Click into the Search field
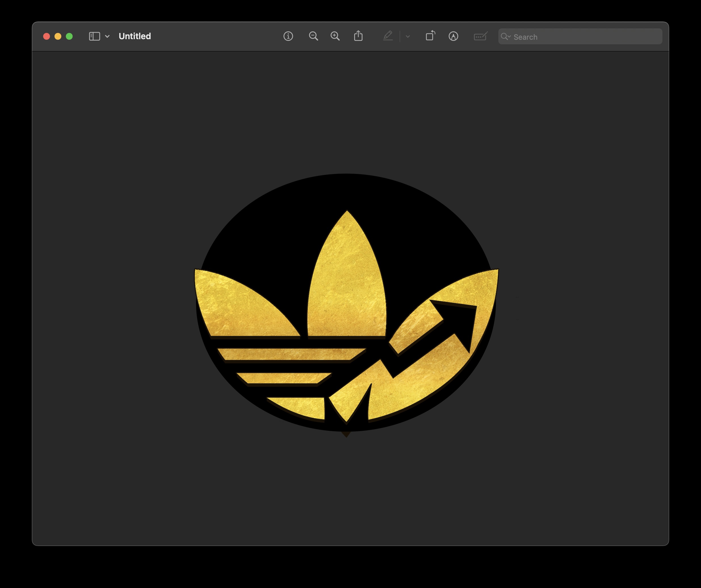The image size is (701, 588). pos(580,36)
